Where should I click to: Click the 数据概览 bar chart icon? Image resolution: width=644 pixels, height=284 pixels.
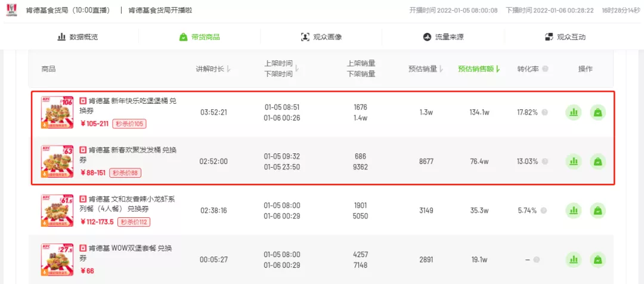[61, 37]
